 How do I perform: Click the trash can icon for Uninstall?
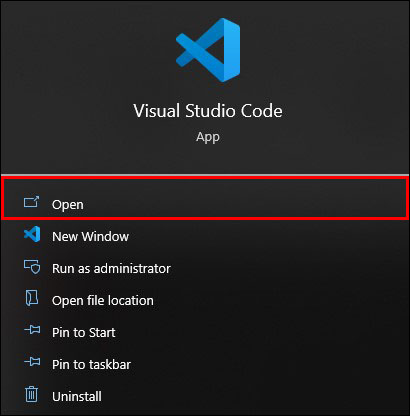click(x=32, y=394)
